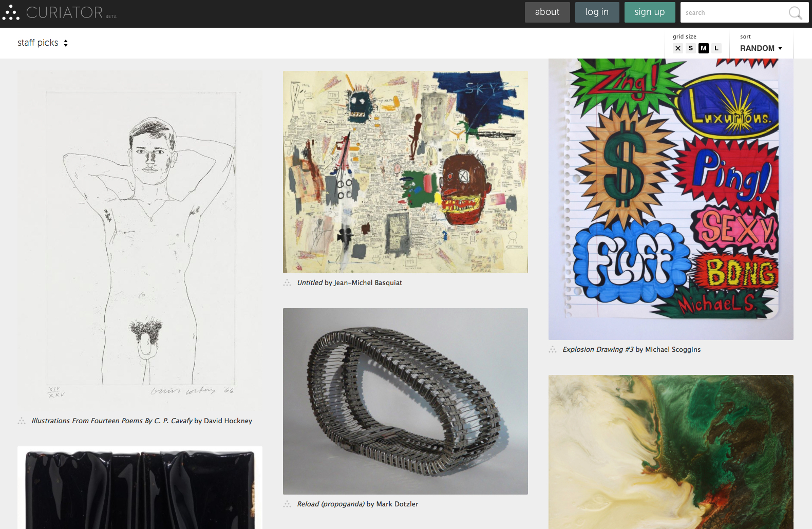
Task: Click the sign up button
Action: [x=650, y=12]
